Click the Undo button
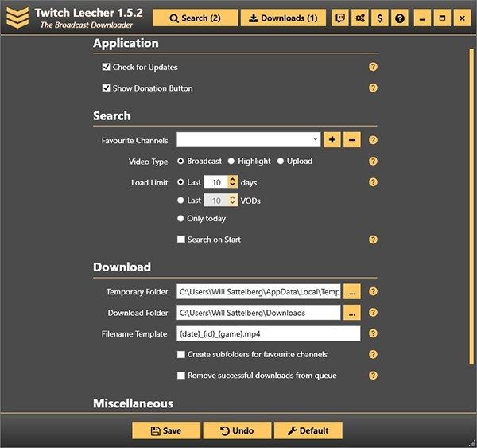The image size is (477, 448). (x=237, y=430)
